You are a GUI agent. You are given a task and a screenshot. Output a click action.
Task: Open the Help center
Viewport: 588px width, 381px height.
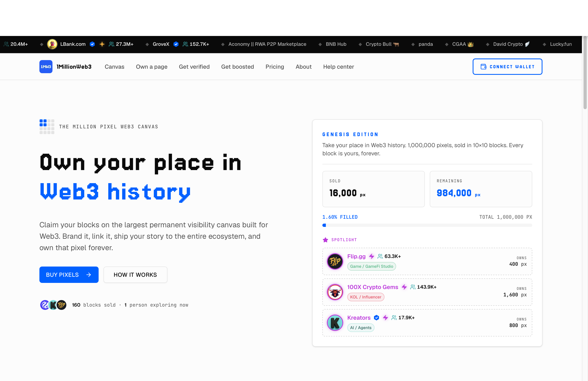pyautogui.click(x=339, y=67)
